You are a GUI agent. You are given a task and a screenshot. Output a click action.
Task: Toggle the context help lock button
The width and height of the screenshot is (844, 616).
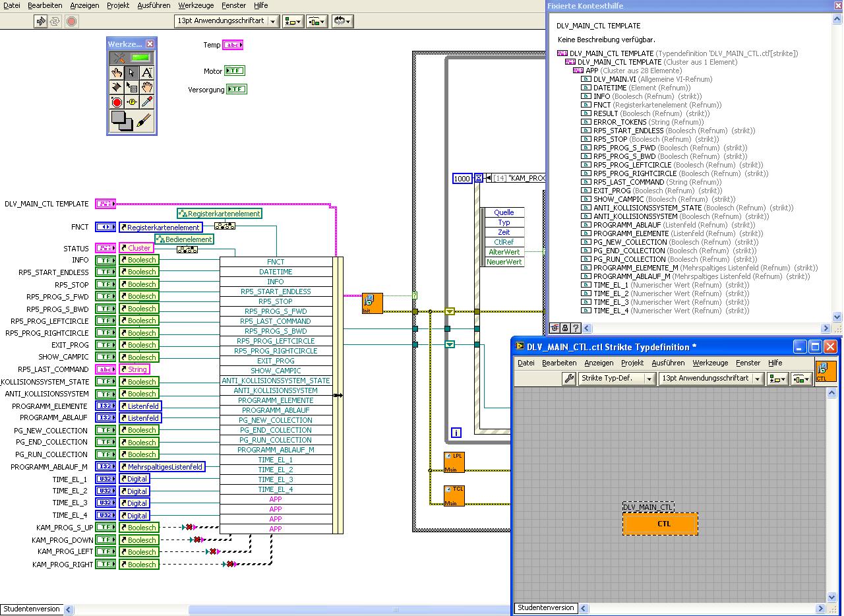[x=565, y=328]
